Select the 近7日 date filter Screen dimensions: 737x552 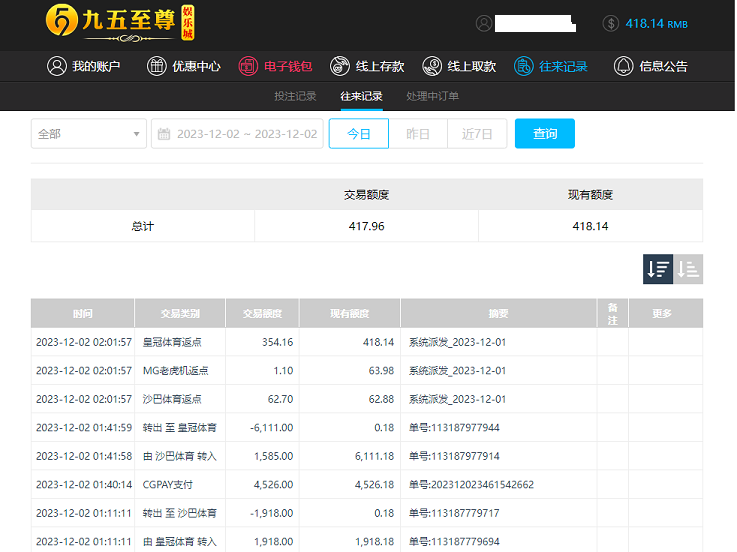coord(477,134)
